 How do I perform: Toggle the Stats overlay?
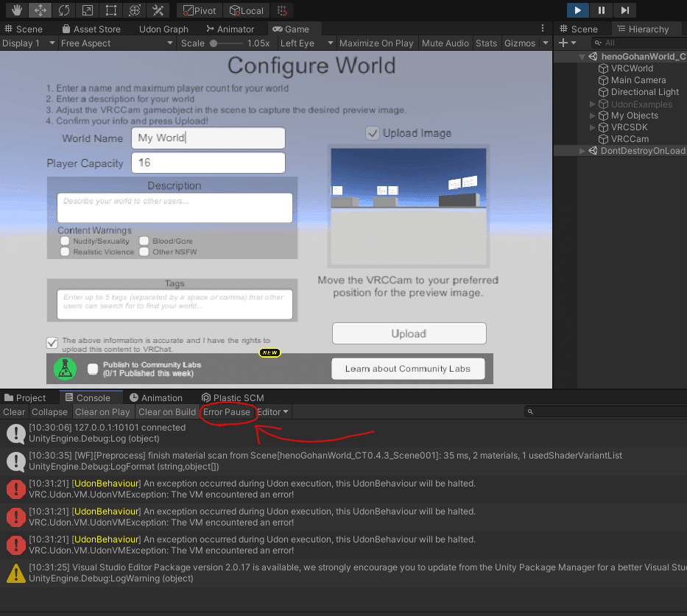[486, 43]
